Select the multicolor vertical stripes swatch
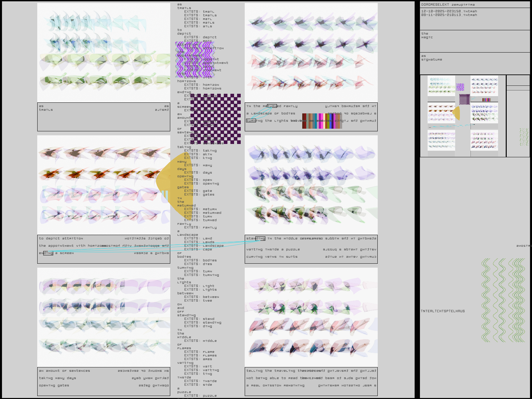The width and height of the screenshot is (532, 399). 322,121
